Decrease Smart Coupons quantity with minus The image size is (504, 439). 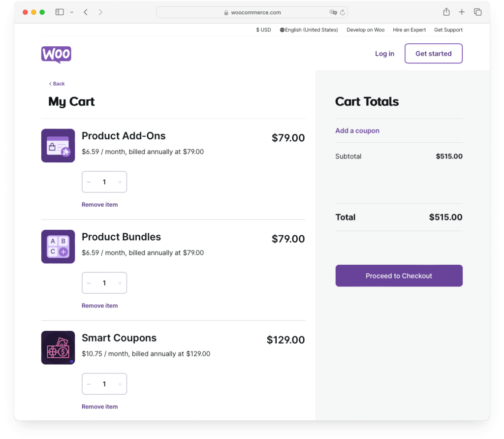pyautogui.click(x=89, y=384)
